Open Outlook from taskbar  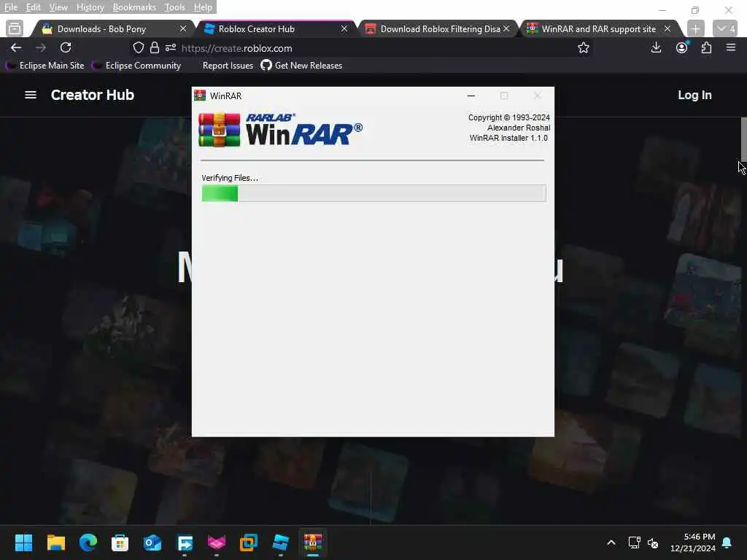click(152, 542)
